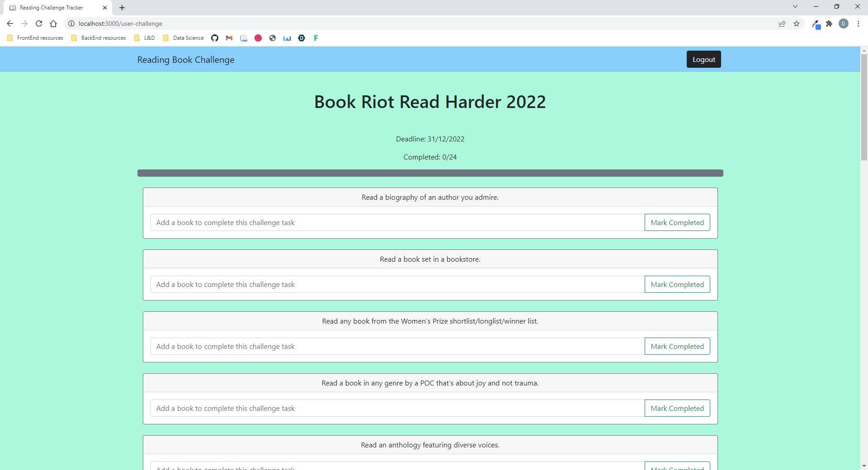Click the challenge progress bar
The width and height of the screenshot is (868, 470).
point(430,173)
